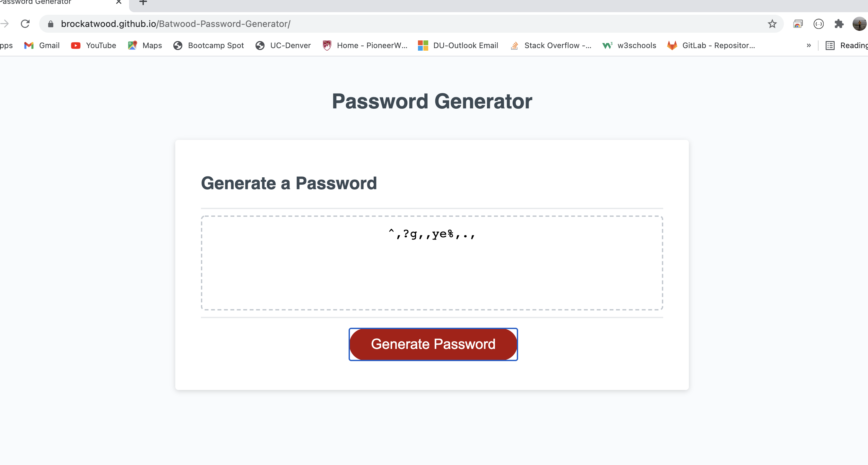The height and width of the screenshot is (465, 868).
Task: Click the address bar URL
Action: click(175, 24)
